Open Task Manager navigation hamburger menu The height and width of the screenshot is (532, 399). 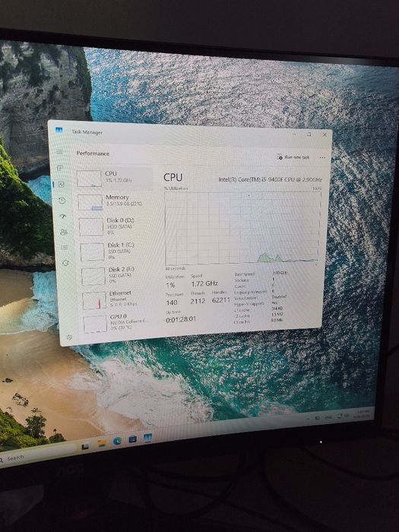[x=60, y=152]
